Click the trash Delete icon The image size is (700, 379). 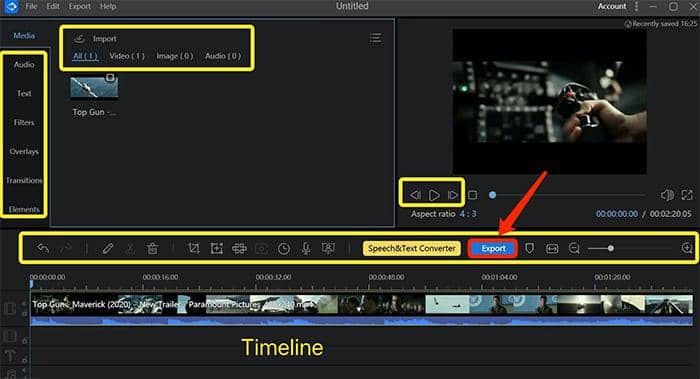tap(152, 248)
